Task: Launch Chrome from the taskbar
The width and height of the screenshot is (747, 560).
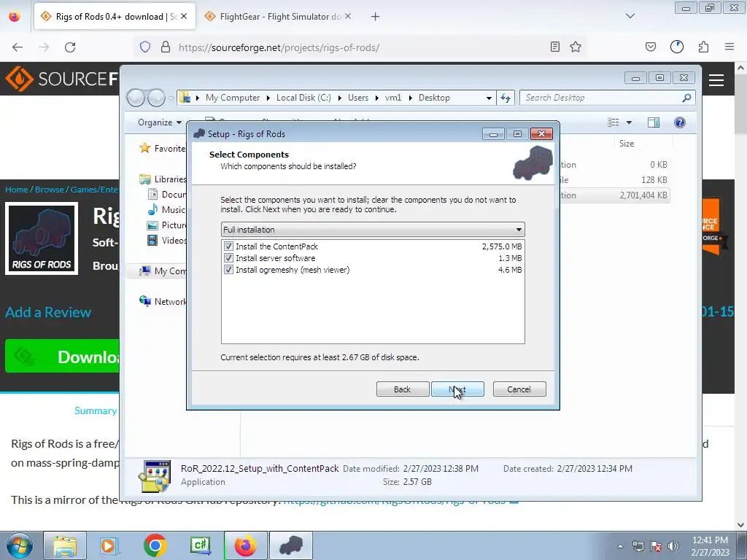Action: pyautogui.click(x=155, y=545)
